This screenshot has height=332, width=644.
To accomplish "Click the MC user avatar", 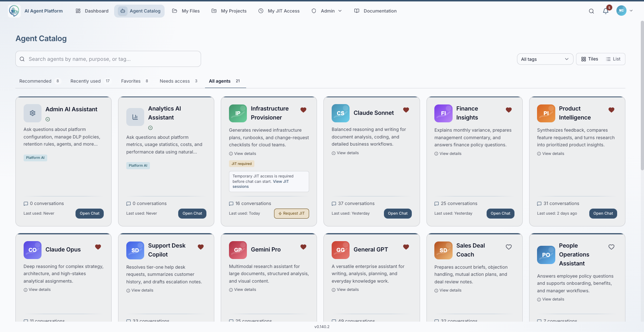I will point(621,11).
